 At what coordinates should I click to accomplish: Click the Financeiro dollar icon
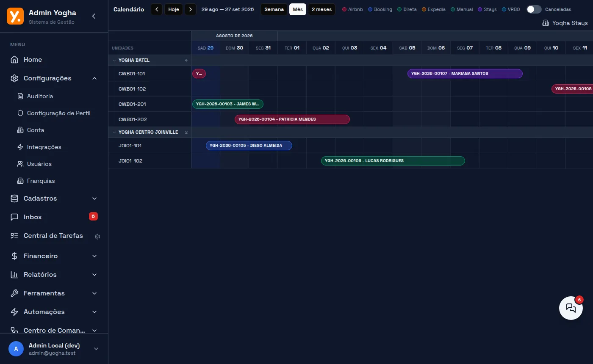(x=14, y=256)
